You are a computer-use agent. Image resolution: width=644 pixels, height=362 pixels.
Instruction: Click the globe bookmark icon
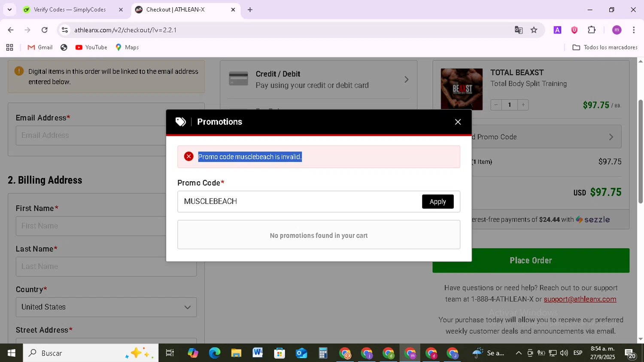(64, 47)
